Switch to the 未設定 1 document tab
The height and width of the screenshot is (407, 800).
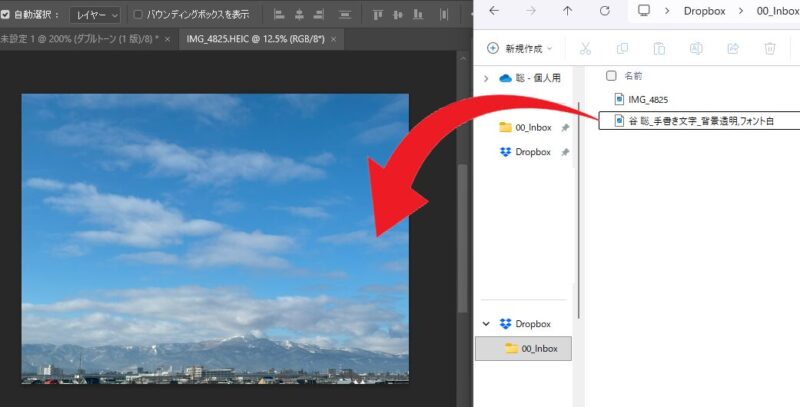(x=75, y=39)
